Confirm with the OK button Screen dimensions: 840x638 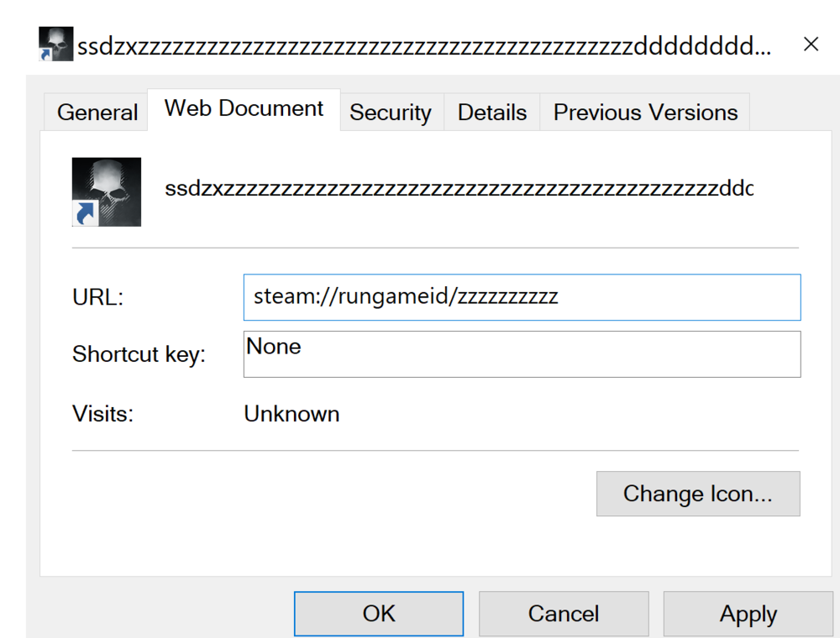click(x=379, y=614)
